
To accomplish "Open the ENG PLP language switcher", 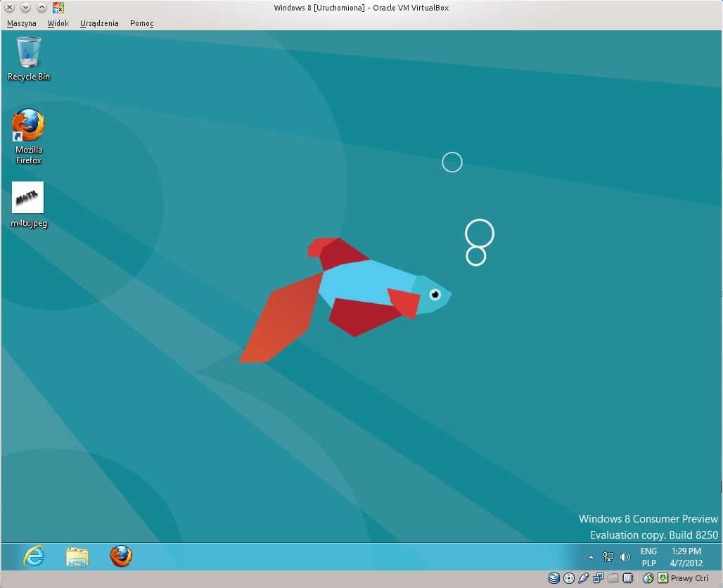I will (648, 557).
